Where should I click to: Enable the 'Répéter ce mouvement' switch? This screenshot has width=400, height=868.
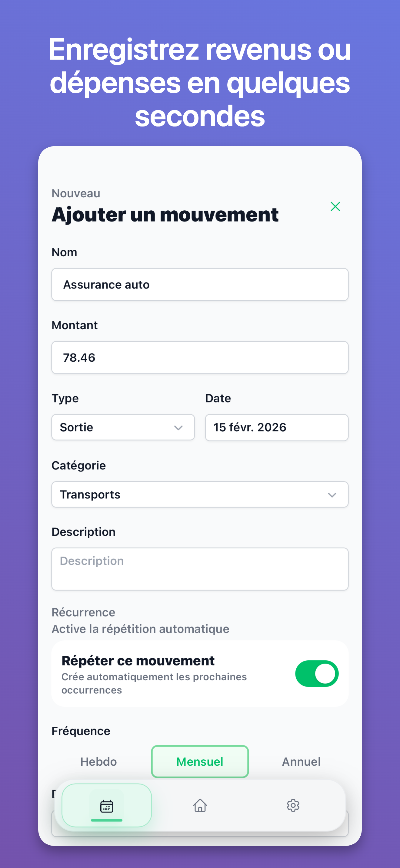pyautogui.click(x=316, y=674)
